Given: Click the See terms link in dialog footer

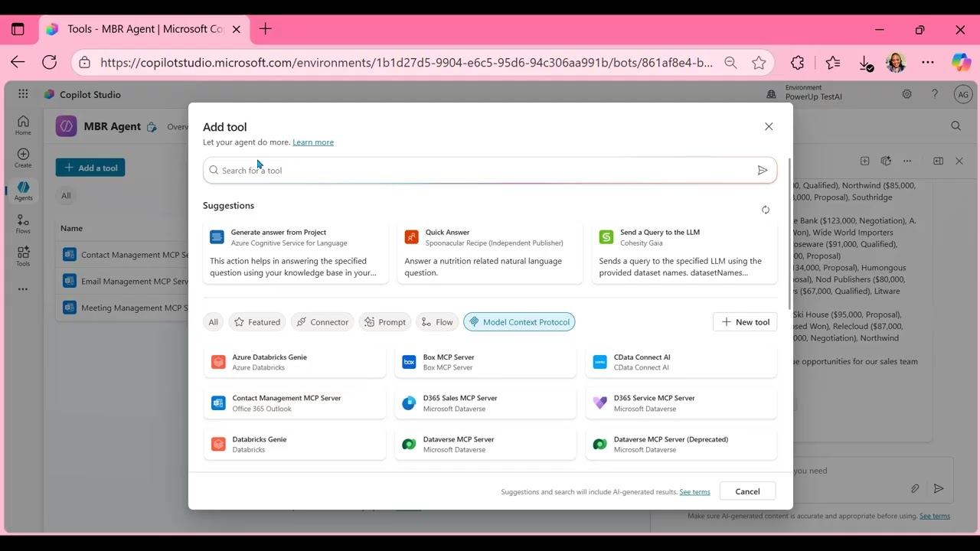Looking at the screenshot, I should coord(694,492).
